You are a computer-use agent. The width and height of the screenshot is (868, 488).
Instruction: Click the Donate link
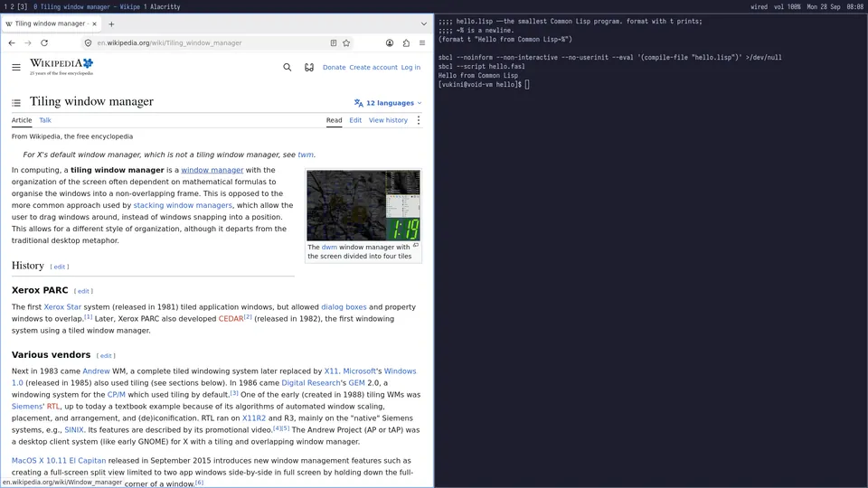click(x=334, y=67)
